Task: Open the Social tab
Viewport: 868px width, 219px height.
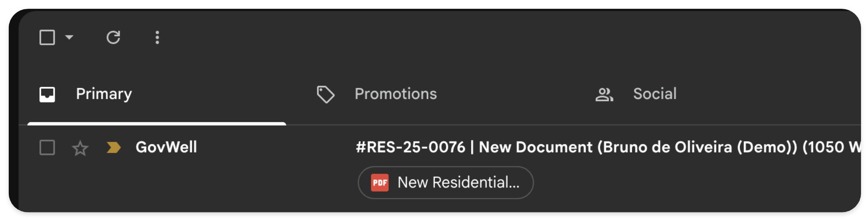Action: point(655,94)
